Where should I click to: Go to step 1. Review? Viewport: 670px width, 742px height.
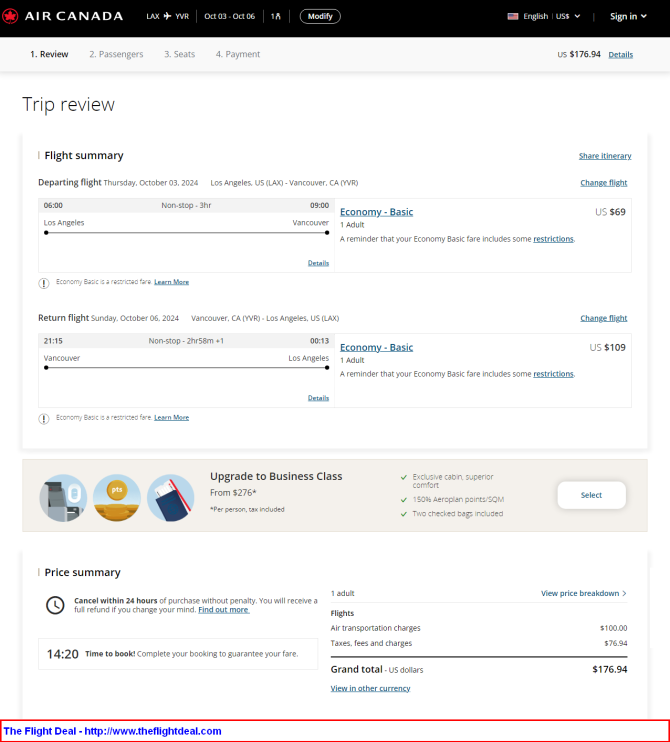(x=49, y=54)
